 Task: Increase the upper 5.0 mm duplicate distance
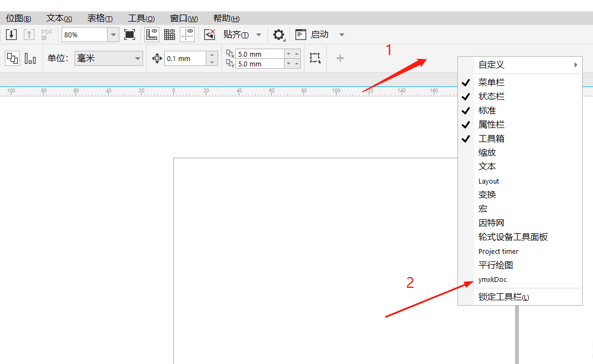tap(297, 53)
